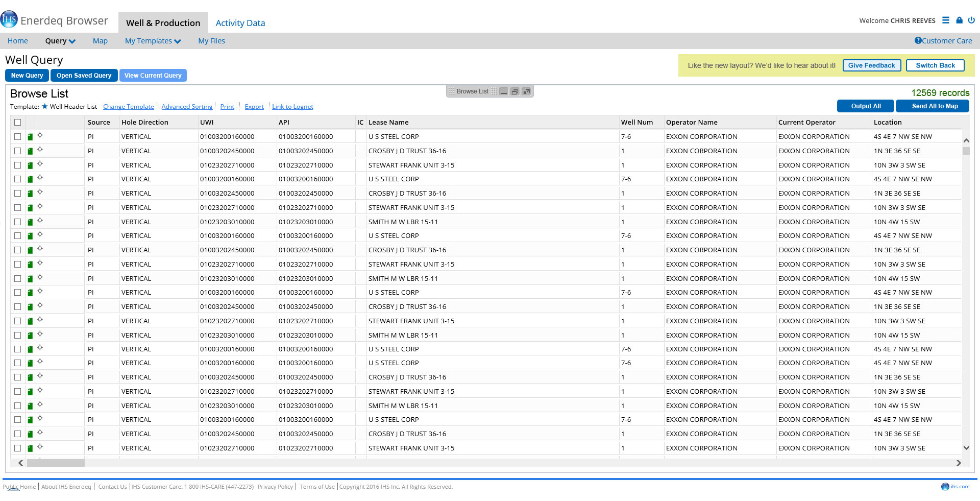
Task: Open the Advanced Sorting link
Action: pos(187,107)
